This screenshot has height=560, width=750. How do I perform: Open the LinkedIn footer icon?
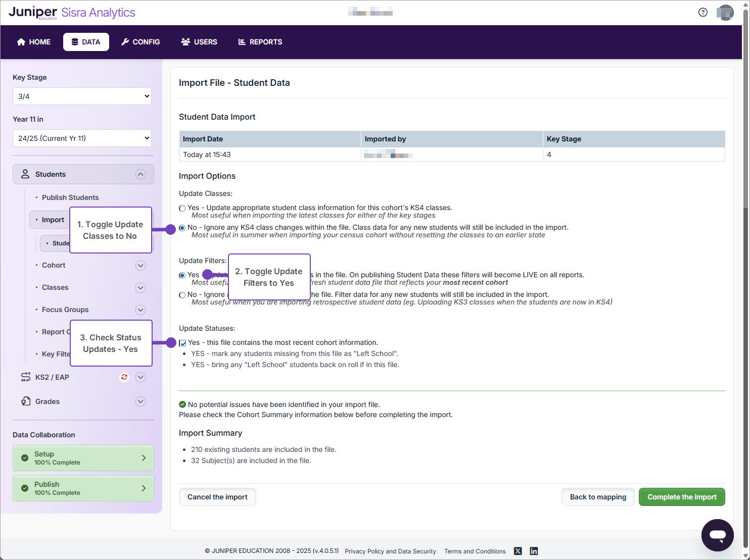[x=534, y=551]
